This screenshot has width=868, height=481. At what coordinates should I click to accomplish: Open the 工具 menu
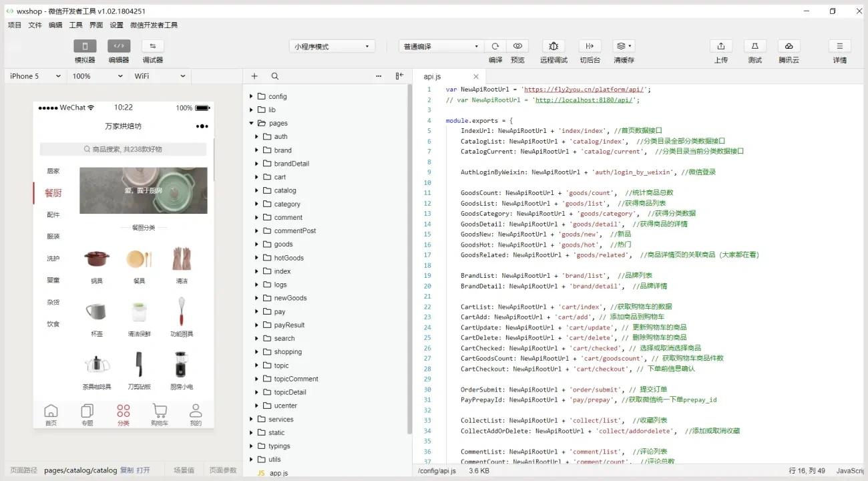75,25
